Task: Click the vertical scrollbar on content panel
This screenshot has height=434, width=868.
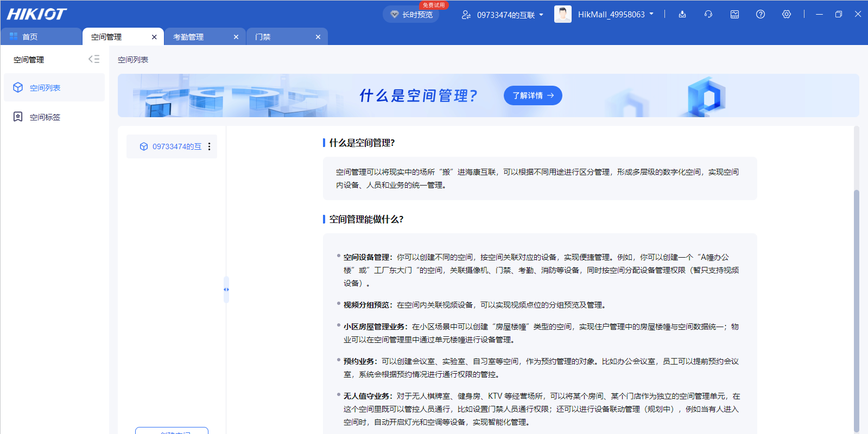Action: tap(857, 309)
